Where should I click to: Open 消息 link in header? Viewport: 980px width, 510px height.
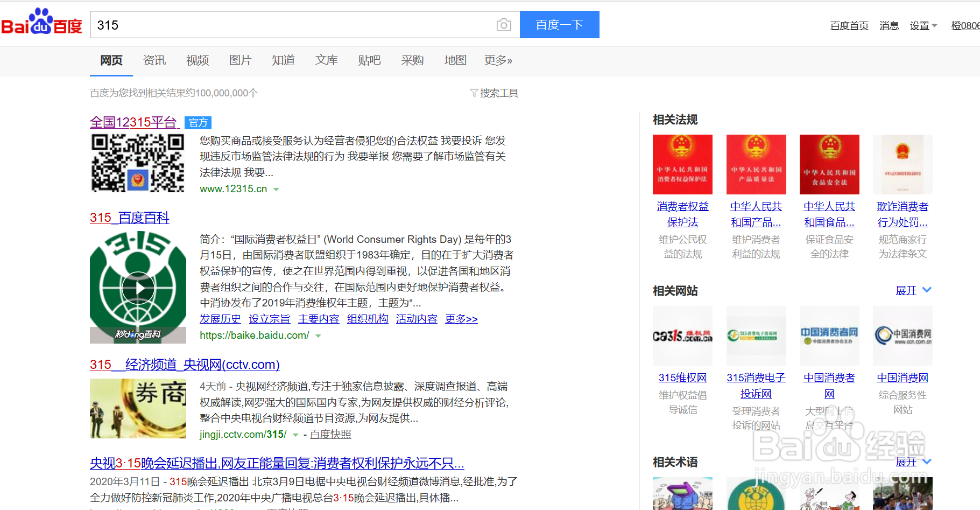tap(889, 26)
